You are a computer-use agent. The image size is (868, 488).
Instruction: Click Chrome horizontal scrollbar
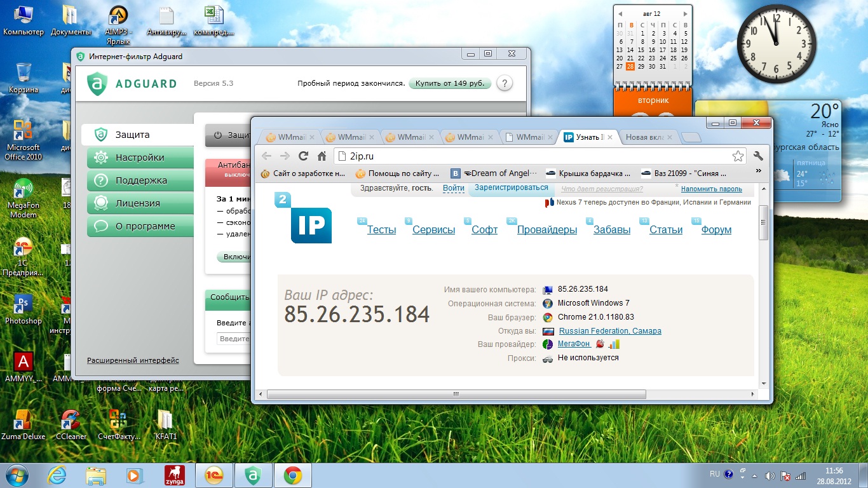click(456, 395)
